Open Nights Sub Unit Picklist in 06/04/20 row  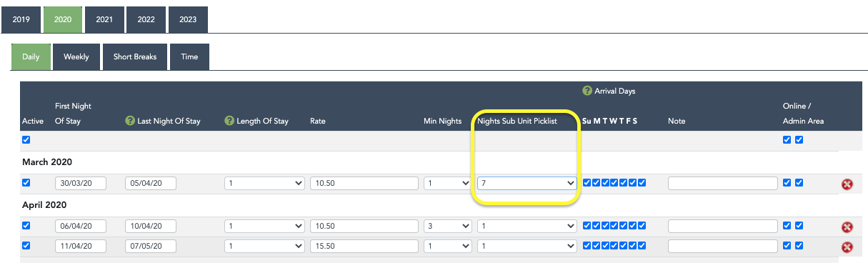tap(527, 227)
